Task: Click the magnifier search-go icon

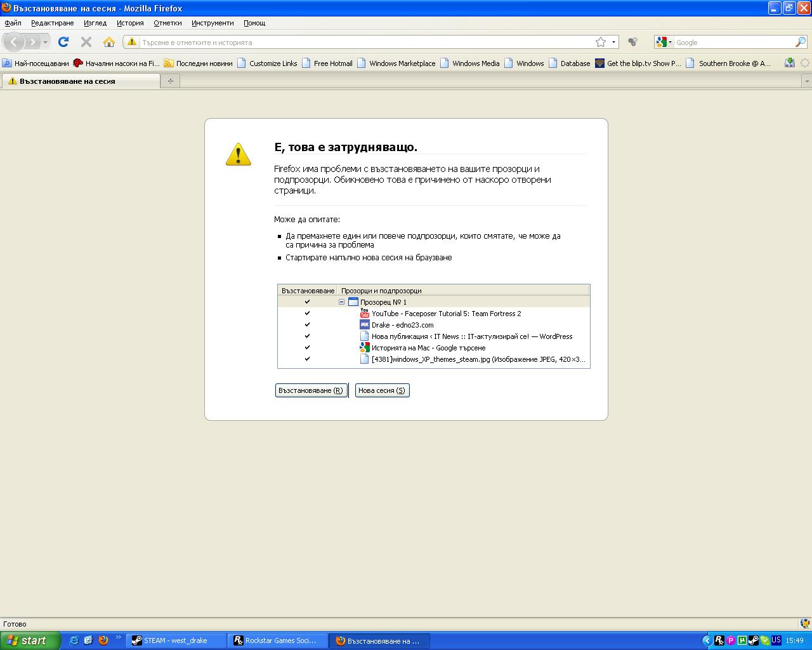Action: point(801,42)
